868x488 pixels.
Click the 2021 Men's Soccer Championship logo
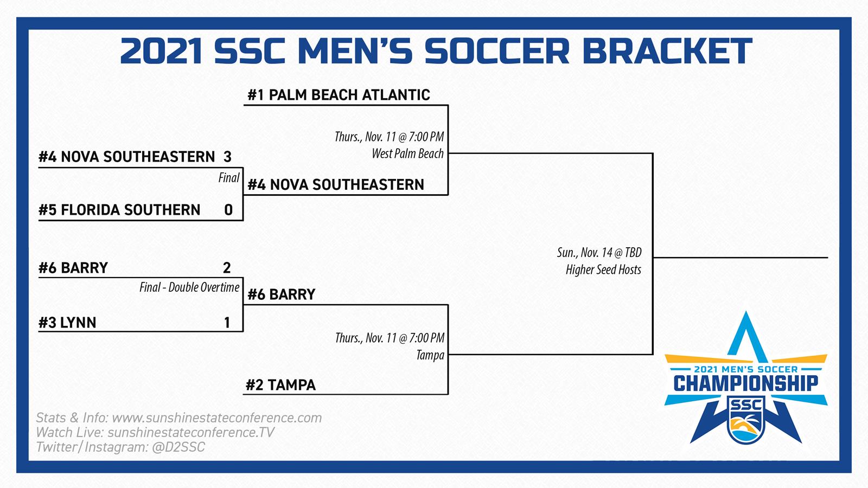pyautogui.click(x=746, y=378)
